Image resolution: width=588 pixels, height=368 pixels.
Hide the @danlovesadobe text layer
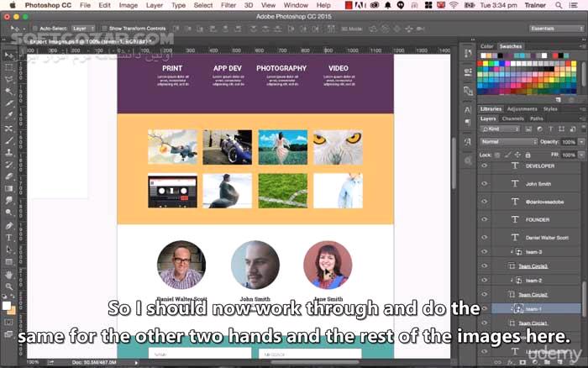(485, 202)
